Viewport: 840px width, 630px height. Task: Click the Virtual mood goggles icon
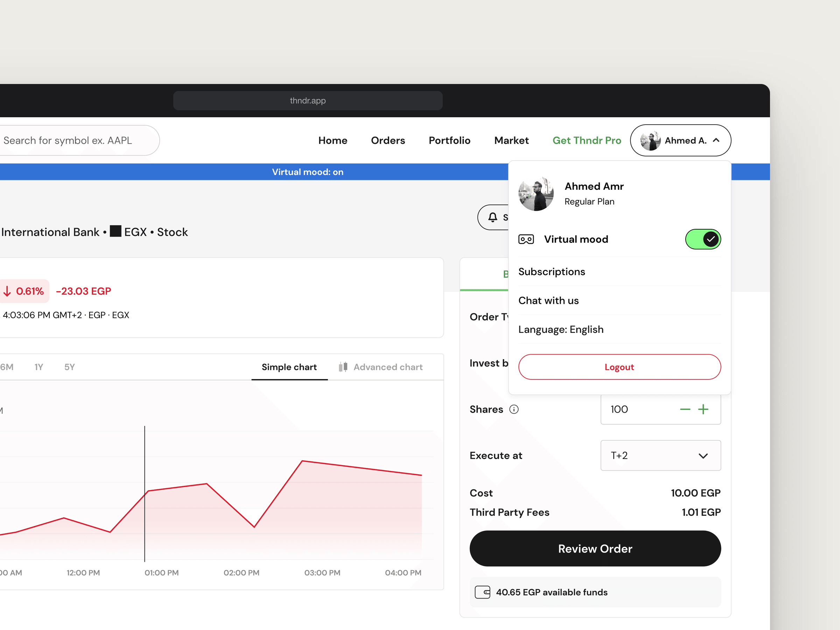(x=526, y=239)
